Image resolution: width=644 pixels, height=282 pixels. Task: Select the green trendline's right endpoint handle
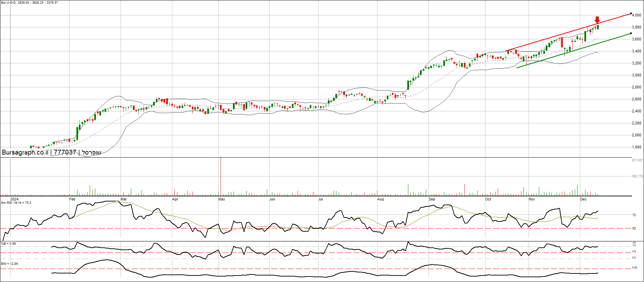[x=631, y=34]
